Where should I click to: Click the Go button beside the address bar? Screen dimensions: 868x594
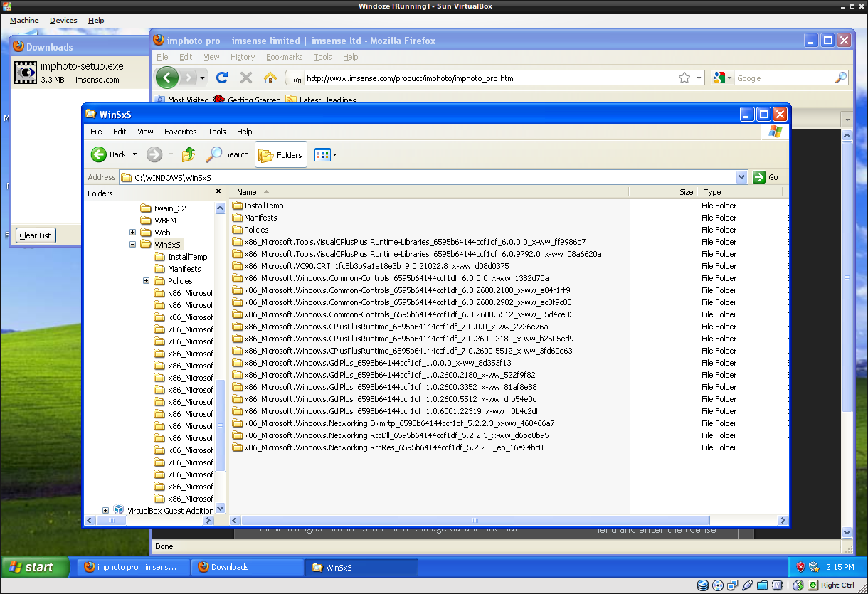tap(766, 177)
